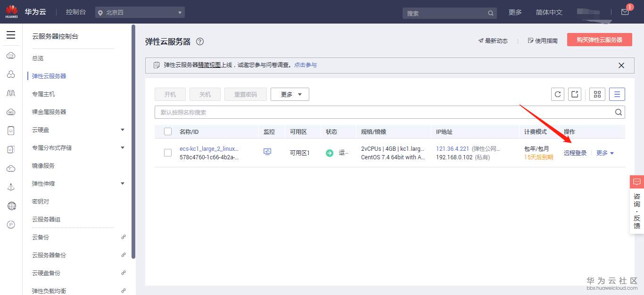Open the mail notifications icon
The image size is (644, 295).
pos(625,12)
